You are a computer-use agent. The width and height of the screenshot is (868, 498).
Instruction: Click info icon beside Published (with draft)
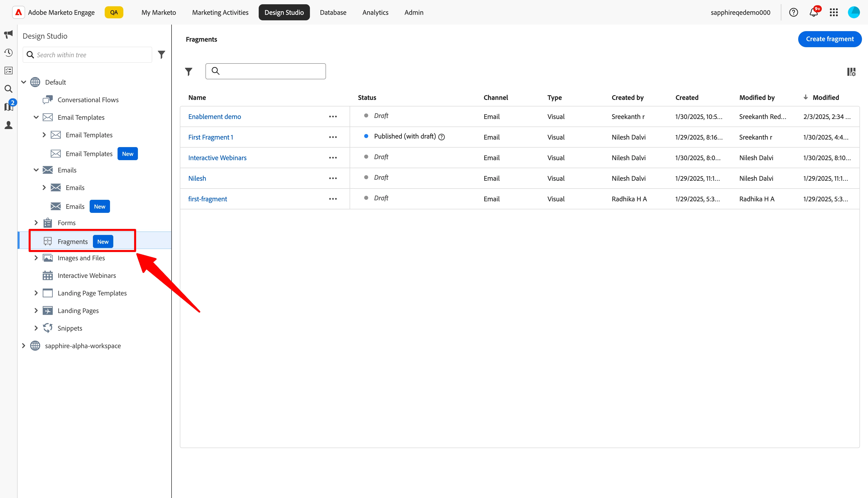442,137
